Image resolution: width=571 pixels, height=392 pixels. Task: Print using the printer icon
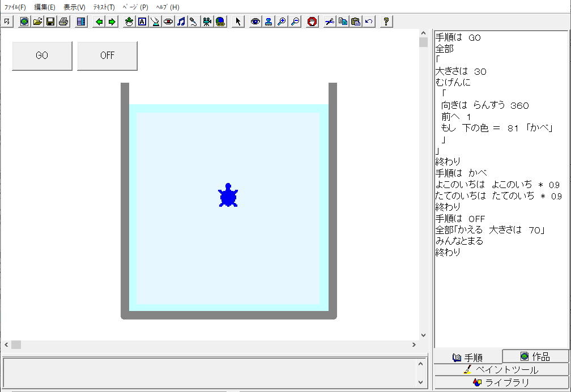click(x=63, y=22)
